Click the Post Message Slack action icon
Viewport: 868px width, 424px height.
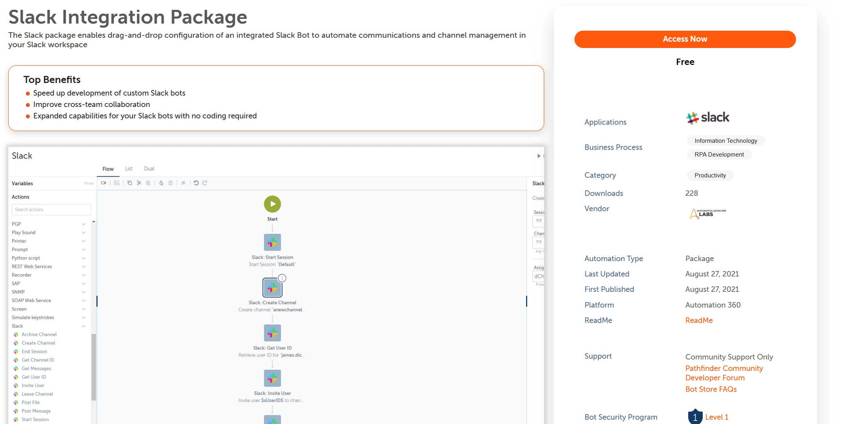[16, 411]
